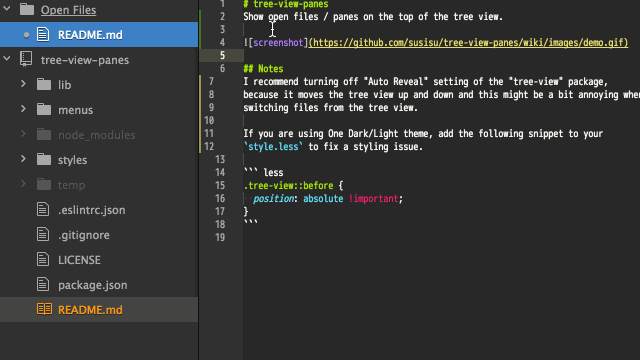Click the 'less' fence language on line 14
640x360 pixels.
(x=273, y=173)
